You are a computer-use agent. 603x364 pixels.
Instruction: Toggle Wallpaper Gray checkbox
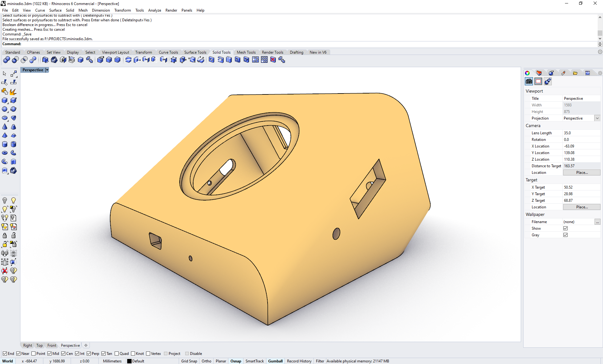click(565, 235)
